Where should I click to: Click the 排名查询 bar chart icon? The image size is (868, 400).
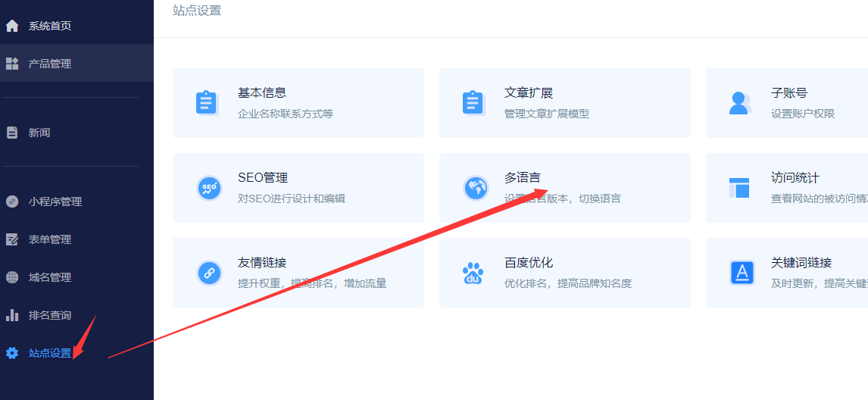(x=12, y=315)
